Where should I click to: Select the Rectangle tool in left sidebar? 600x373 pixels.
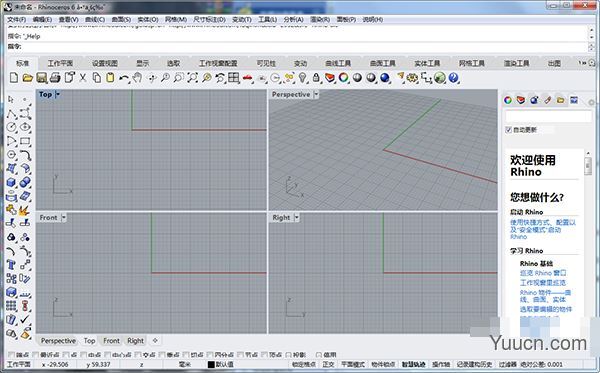point(25,141)
